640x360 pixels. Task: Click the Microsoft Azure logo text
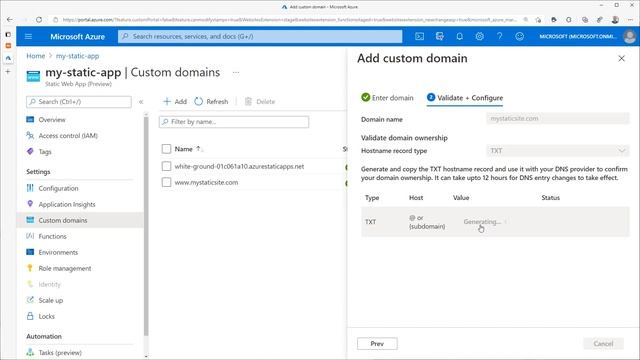pyautogui.click(x=78, y=36)
